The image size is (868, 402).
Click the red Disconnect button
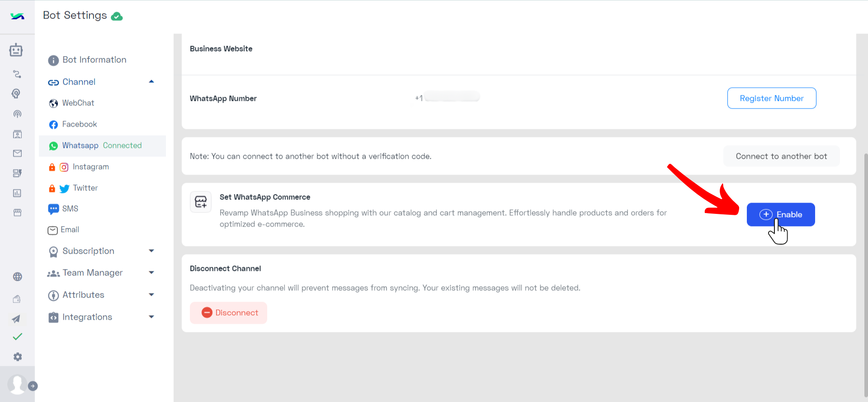coord(228,313)
